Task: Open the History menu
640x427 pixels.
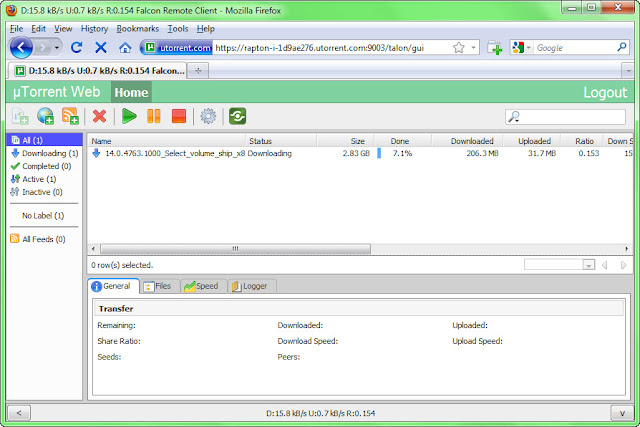Action: click(x=94, y=29)
